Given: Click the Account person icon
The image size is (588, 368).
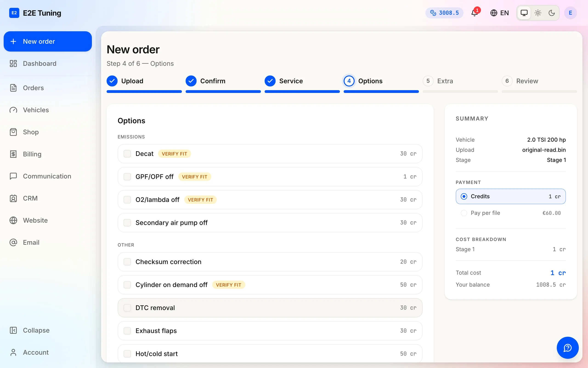Looking at the screenshot, I should (13, 352).
